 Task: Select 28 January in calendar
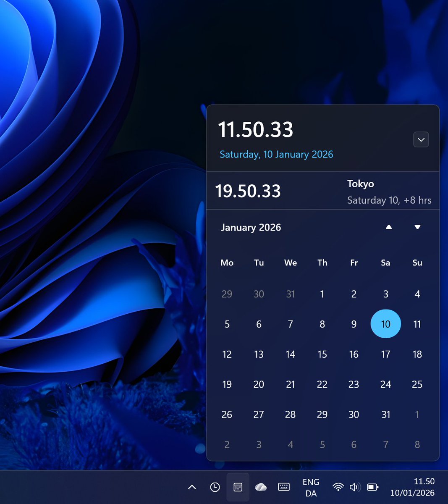291,415
